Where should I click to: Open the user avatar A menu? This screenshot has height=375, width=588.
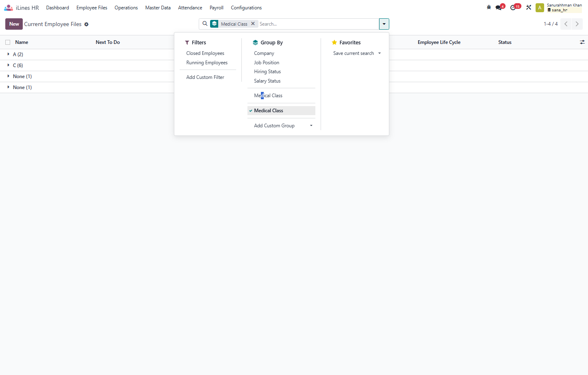click(x=540, y=8)
